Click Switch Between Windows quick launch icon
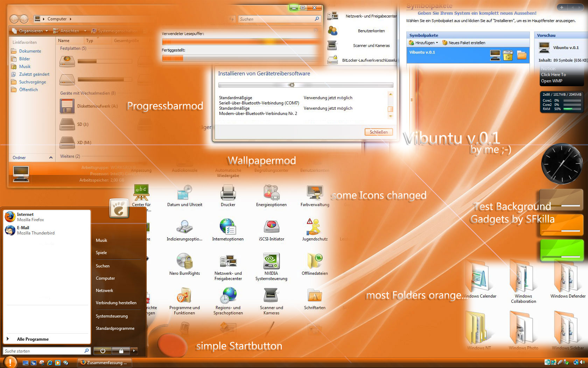Image resolution: width=588 pixels, height=368 pixels. pos(34,363)
